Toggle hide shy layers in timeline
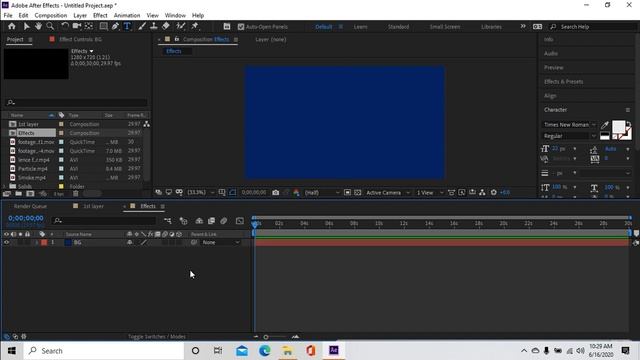Image resolution: width=640 pixels, height=360 pixels. (199, 221)
